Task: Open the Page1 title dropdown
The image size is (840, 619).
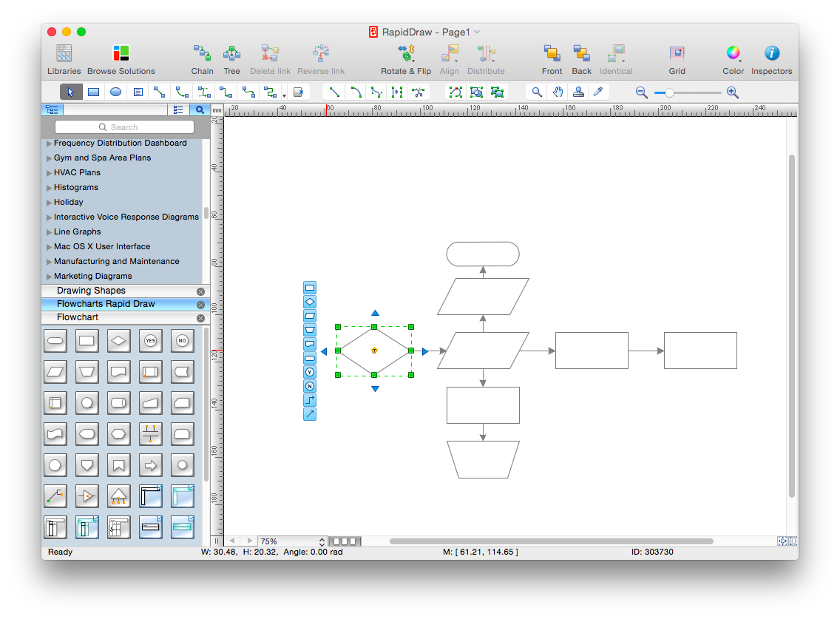Action: 477,32
